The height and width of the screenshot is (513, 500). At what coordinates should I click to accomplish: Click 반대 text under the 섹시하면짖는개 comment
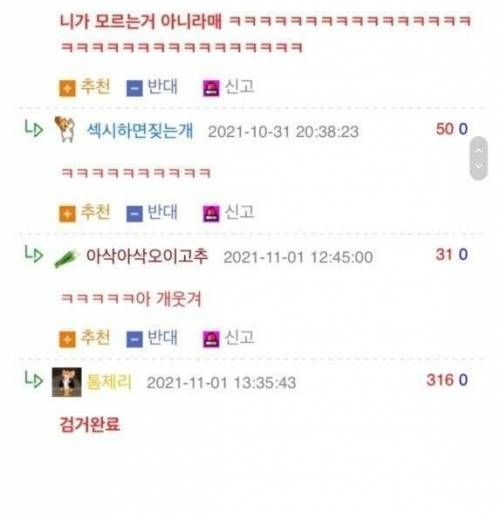click(x=162, y=212)
